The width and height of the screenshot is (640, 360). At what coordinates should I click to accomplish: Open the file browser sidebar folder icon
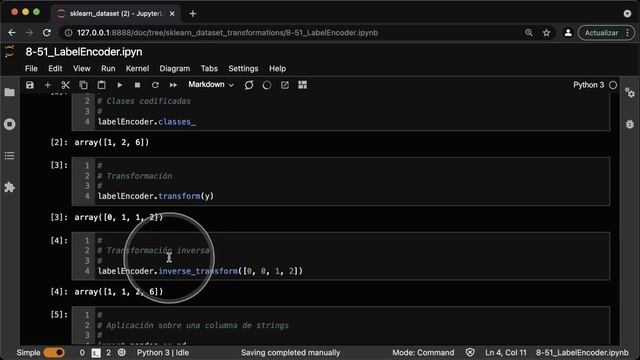[9, 92]
